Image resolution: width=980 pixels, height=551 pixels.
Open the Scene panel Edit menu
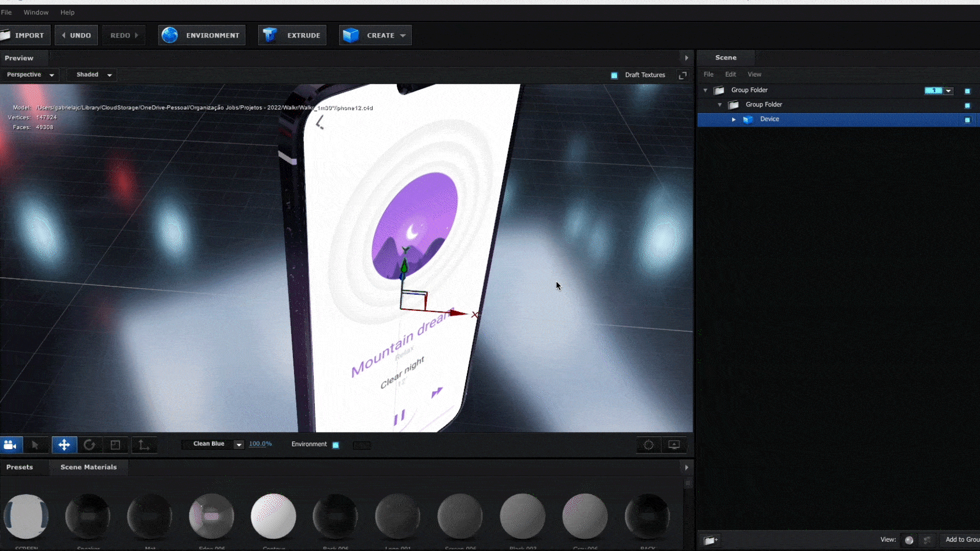point(731,74)
